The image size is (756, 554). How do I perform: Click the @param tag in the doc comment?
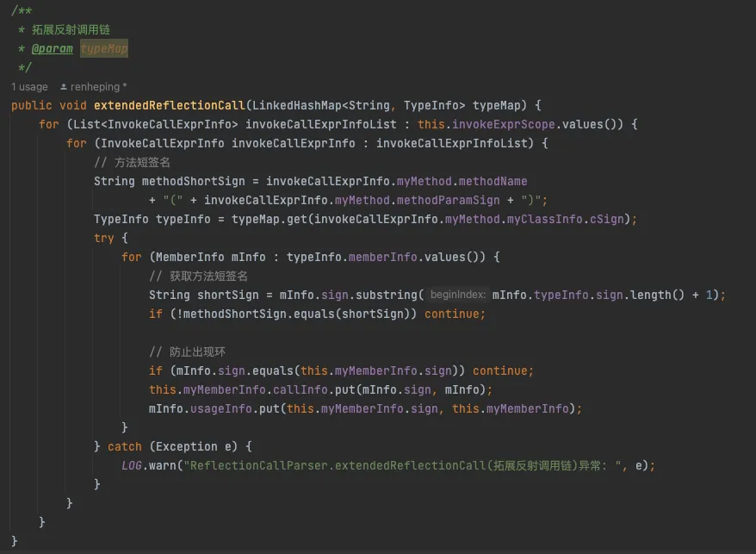pos(52,49)
